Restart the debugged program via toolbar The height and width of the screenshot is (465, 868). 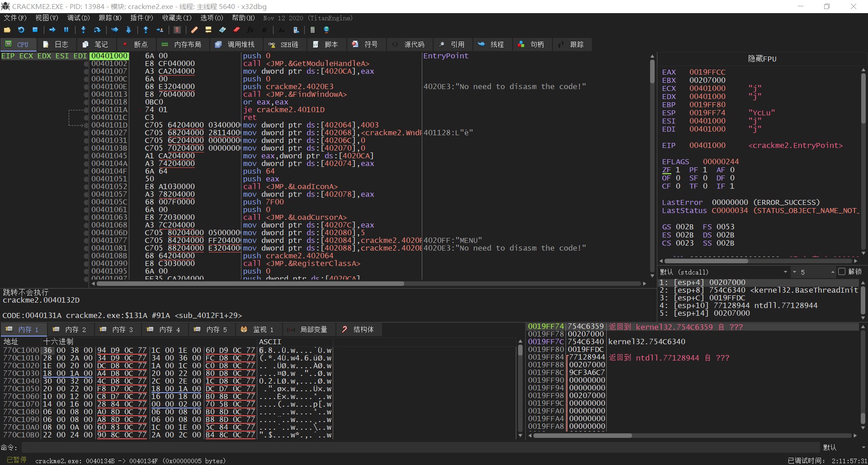click(x=21, y=30)
